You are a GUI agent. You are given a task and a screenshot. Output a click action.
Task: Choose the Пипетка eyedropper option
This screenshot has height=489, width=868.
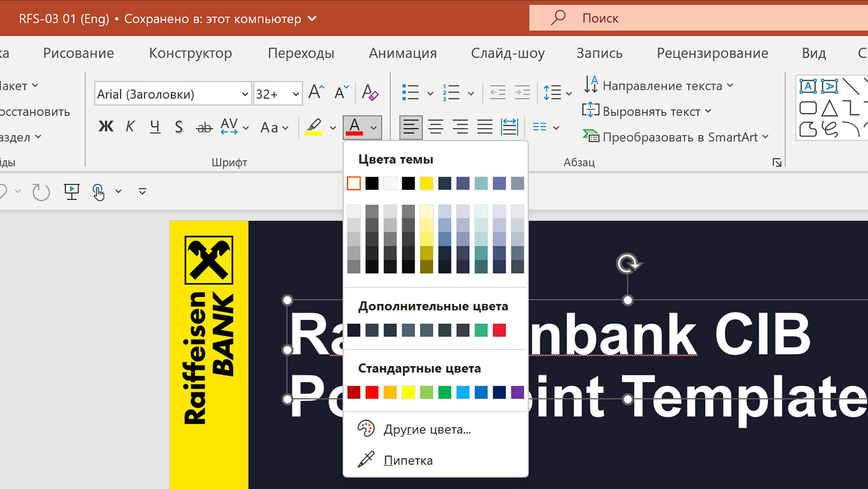coord(408,460)
